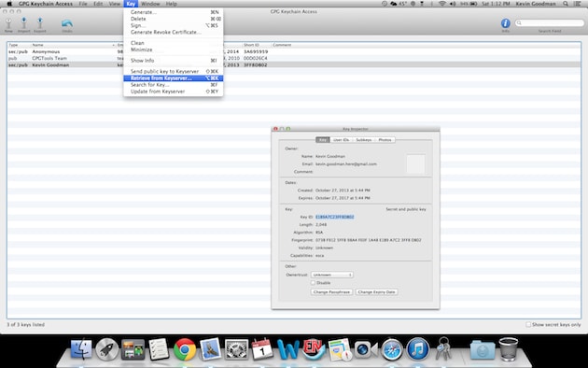
Task: Choose Minimize from the Key menu
Action: (174, 50)
